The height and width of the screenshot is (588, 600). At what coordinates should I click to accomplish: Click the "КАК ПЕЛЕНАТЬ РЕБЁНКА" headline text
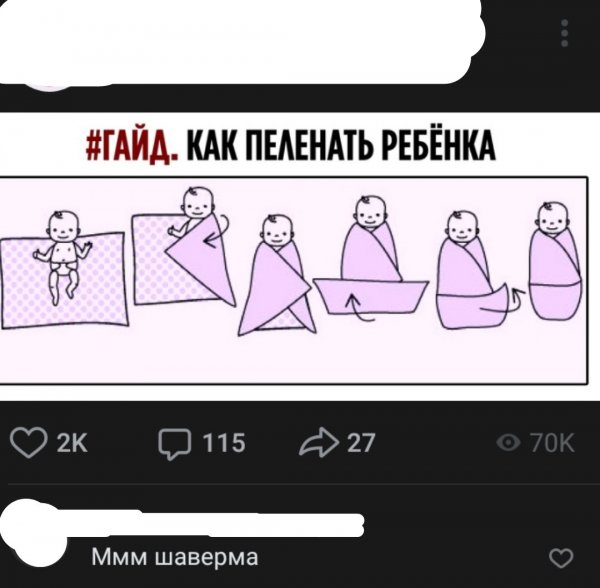point(341,146)
